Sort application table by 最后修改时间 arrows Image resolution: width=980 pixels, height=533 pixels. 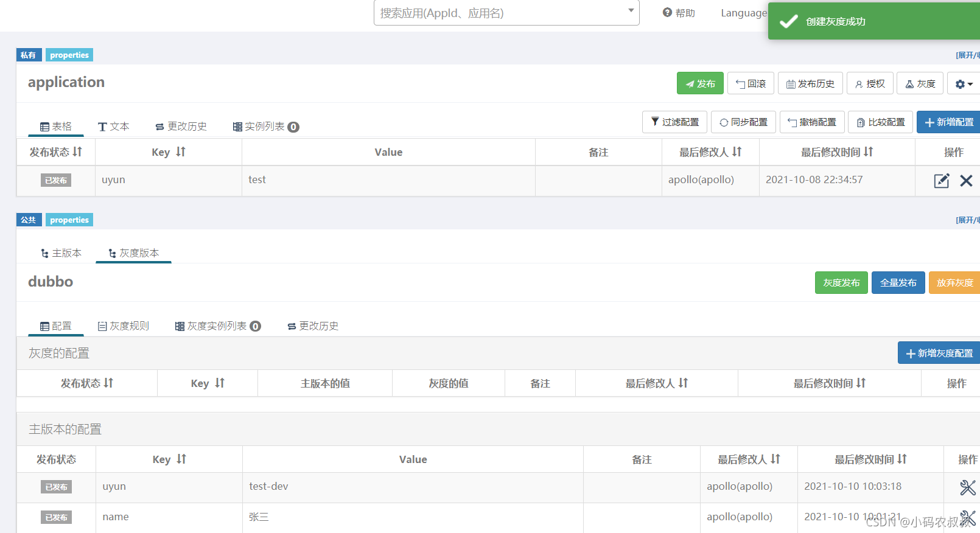coord(869,152)
